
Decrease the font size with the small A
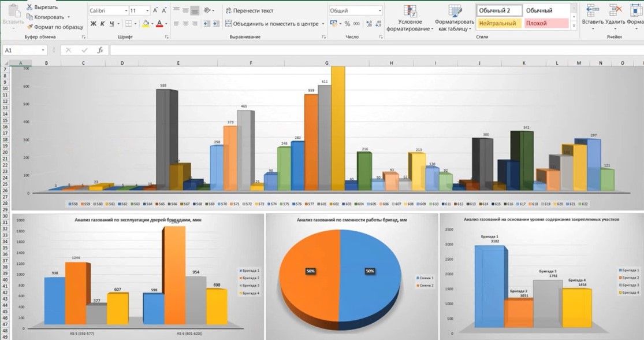click(x=164, y=10)
